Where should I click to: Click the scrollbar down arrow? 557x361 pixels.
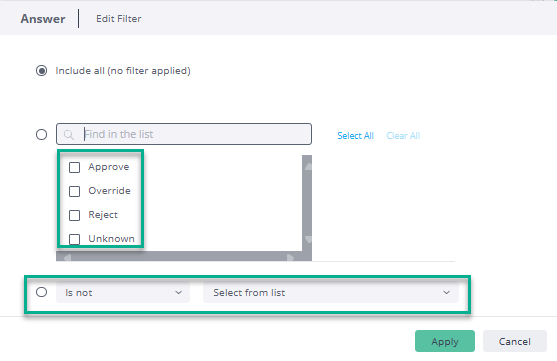click(308, 239)
